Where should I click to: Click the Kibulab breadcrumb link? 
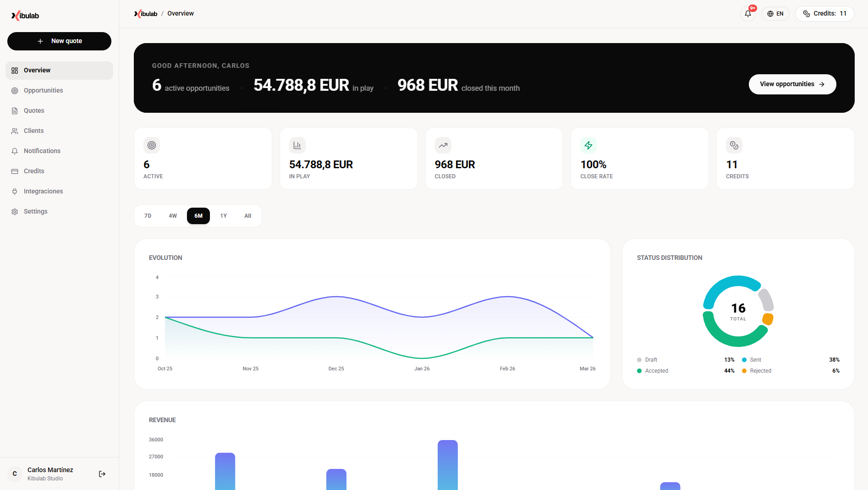[x=145, y=13]
